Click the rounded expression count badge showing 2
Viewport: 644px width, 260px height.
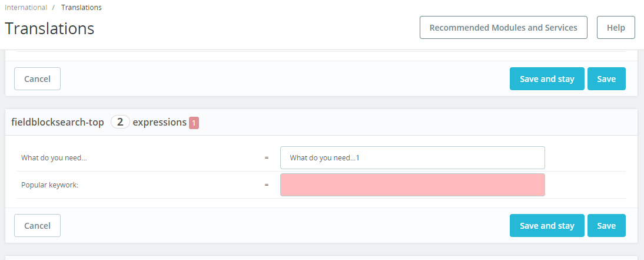click(120, 122)
